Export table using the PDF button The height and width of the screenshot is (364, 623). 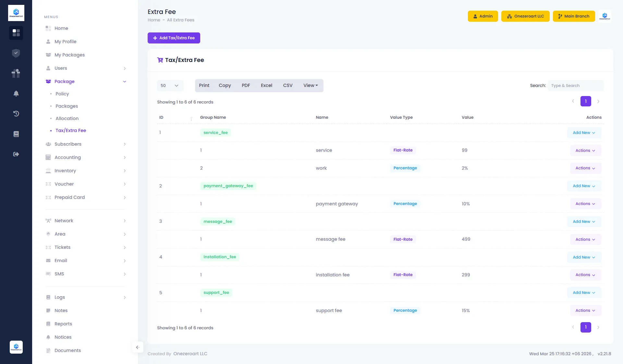pos(246,86)
